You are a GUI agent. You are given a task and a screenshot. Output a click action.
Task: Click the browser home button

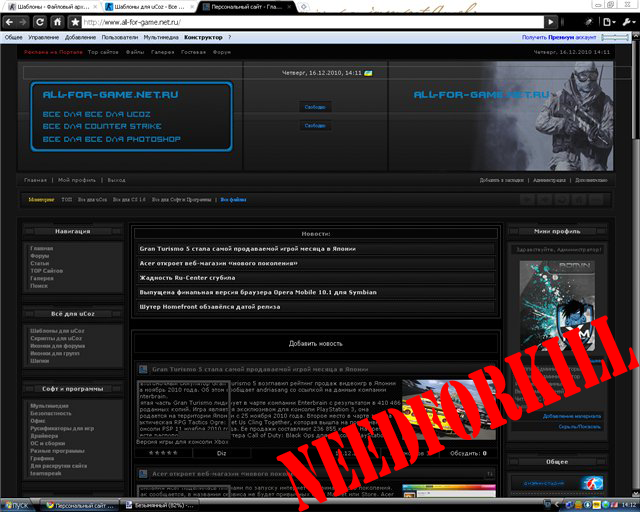[59, 21]
